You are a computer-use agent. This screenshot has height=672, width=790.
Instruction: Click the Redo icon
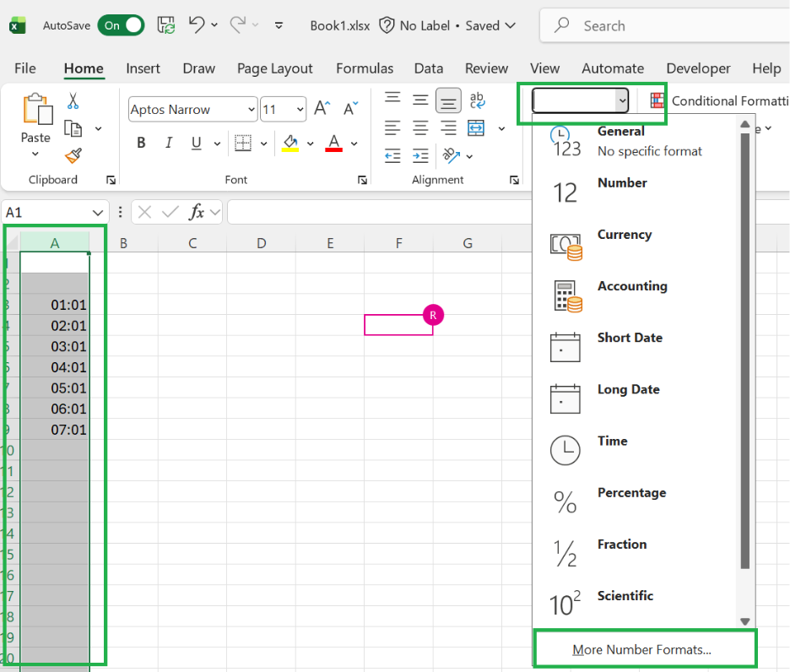238,24
